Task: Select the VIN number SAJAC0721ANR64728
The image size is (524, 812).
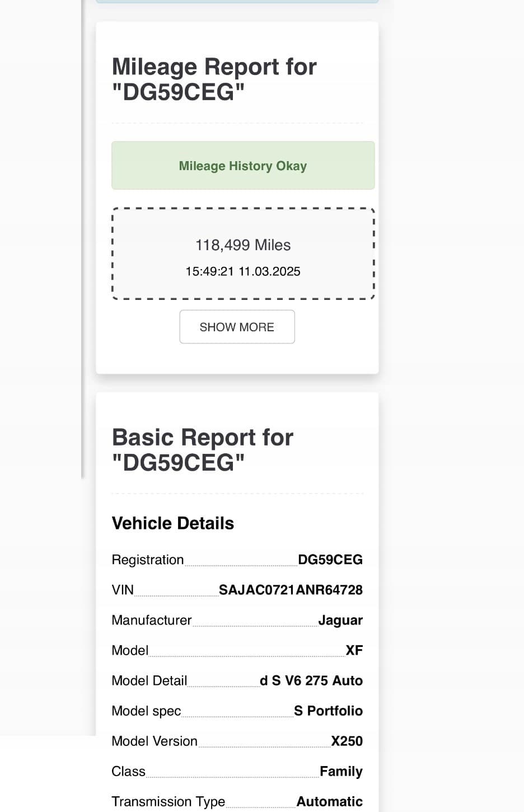Action: 291,590
